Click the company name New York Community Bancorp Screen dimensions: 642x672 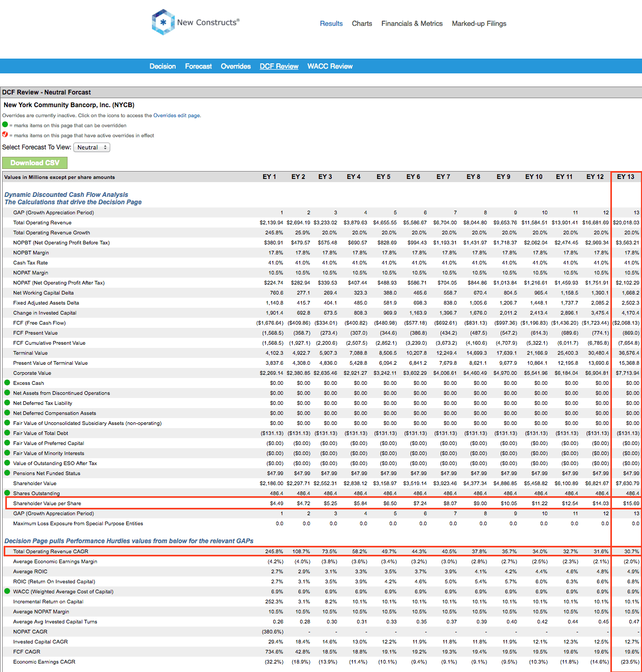pos(69,105)
